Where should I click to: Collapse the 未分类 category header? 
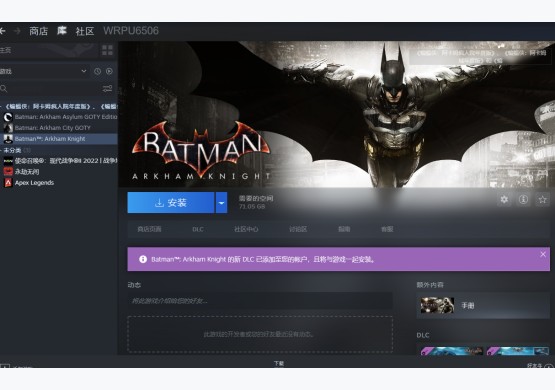[x=58, y=150]
